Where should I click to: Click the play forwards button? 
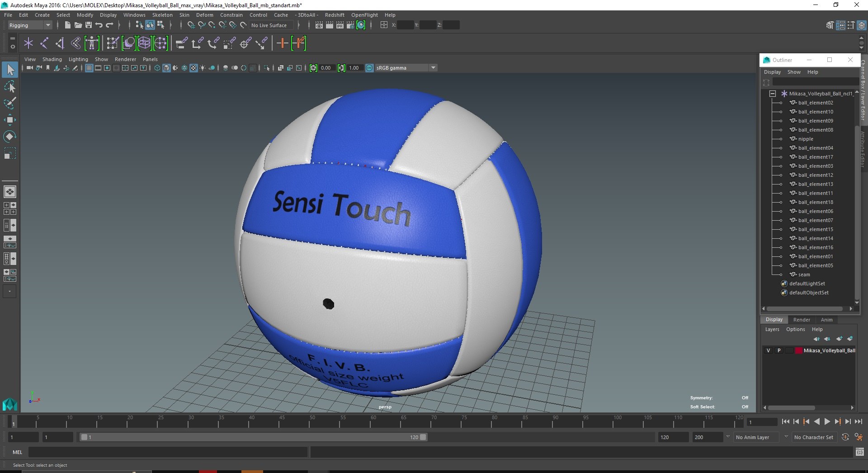tap(827, 421)
